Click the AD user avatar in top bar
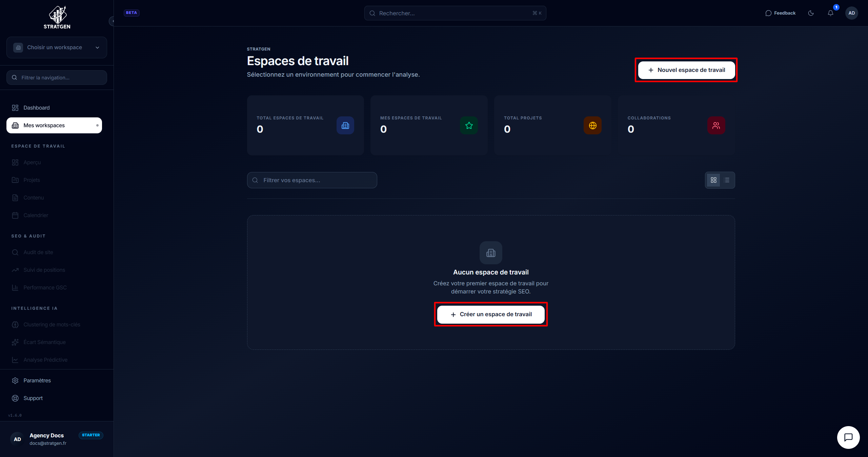This screenshot has height=457, width=868. 851,13
